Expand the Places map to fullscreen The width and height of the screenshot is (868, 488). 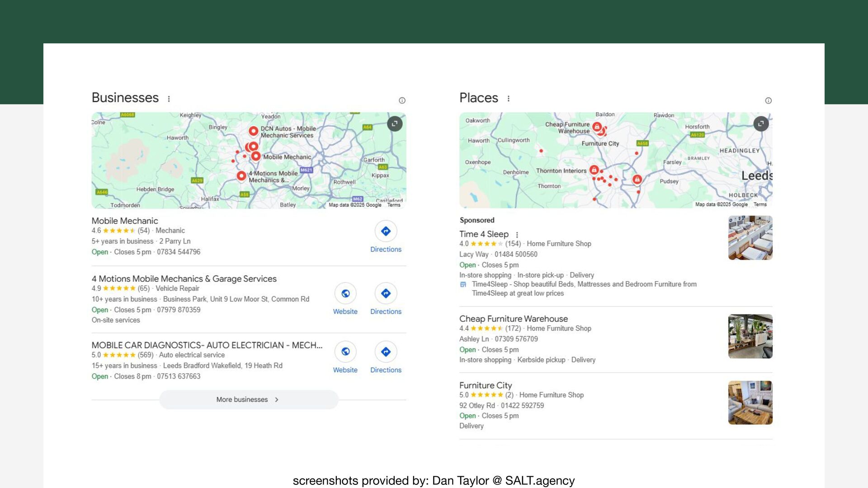coord(761,124)
